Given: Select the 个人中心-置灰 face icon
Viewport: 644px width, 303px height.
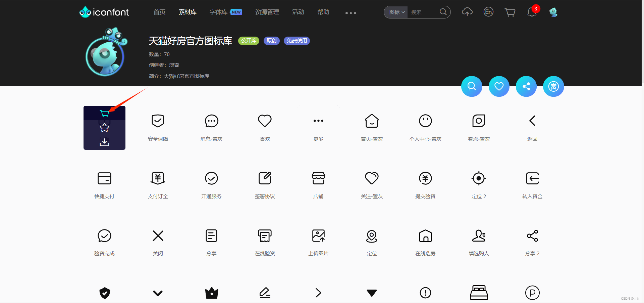Looking at the screenshot, I should 425,121.
